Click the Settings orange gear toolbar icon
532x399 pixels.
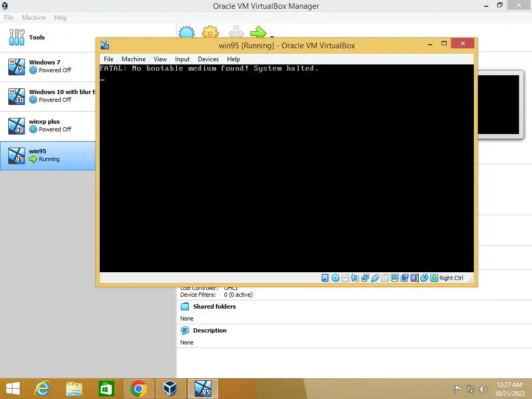pos(210,32)
